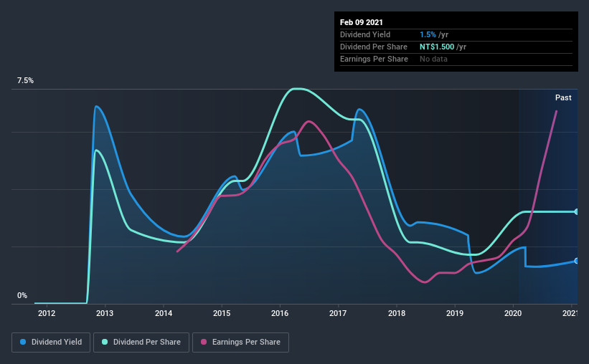Click the 'NT$1.500' dividend per share value
Viewport: 589px width, 364px height.
tap(437, 47)
